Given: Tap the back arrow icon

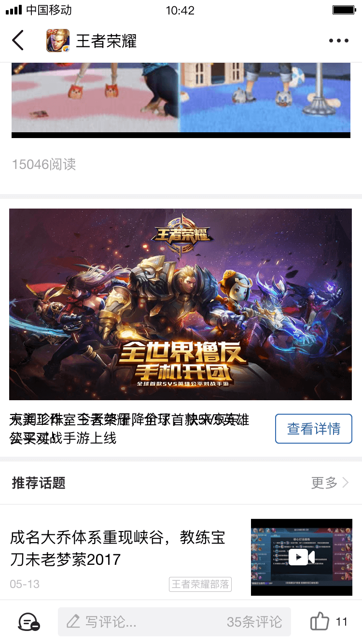Looking at the screenshot, I should click(18, 41).
